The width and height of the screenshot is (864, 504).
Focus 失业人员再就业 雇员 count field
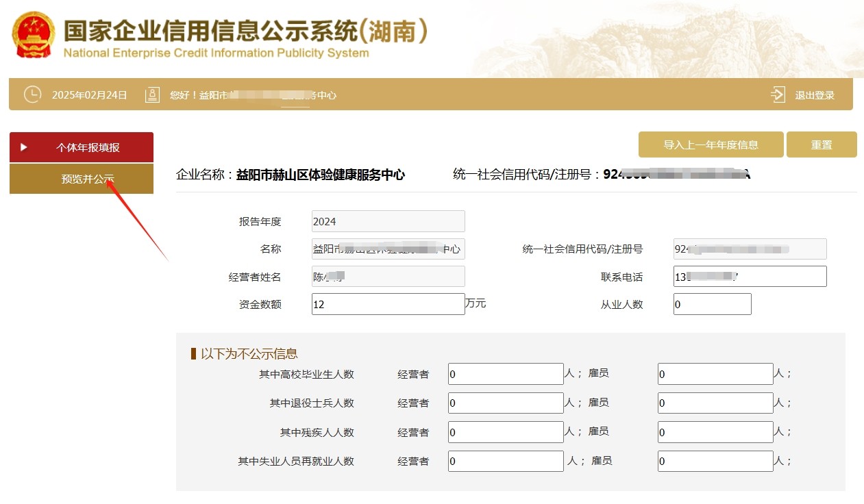click(715, 461)
